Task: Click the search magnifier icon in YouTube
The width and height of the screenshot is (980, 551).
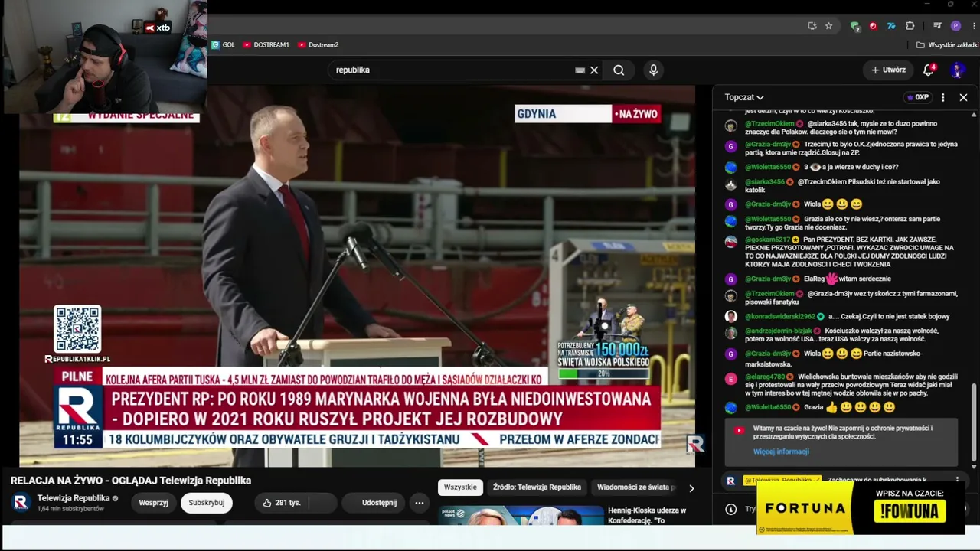Action: [x=619, y=70]
